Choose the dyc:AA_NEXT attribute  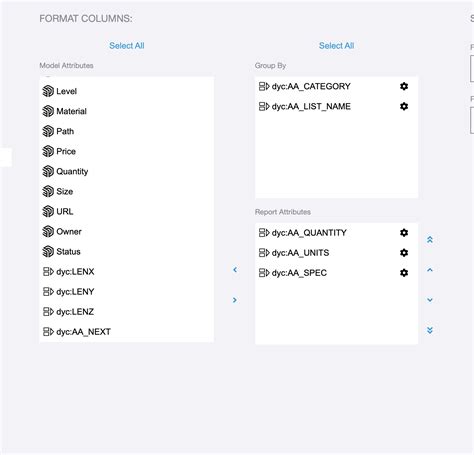pos(126,332)
